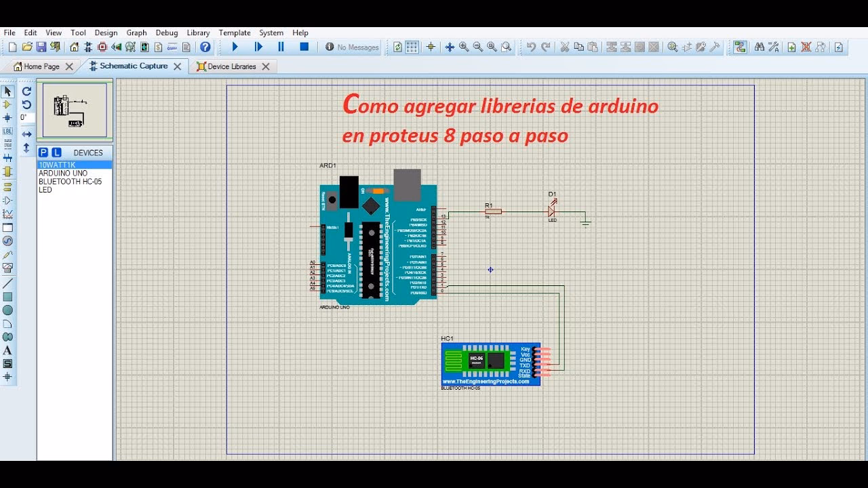
Task: Open the Library menu
Action: click(x=198, y=32)
